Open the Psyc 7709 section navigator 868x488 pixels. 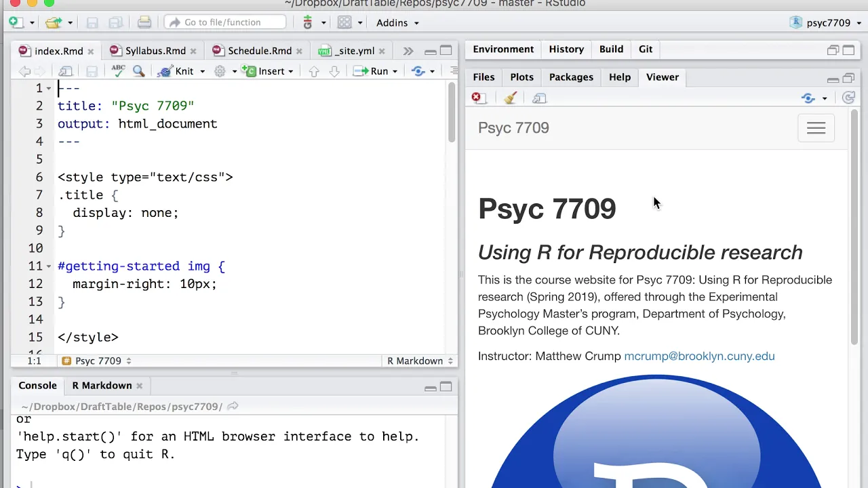click(x=96, y=361)
